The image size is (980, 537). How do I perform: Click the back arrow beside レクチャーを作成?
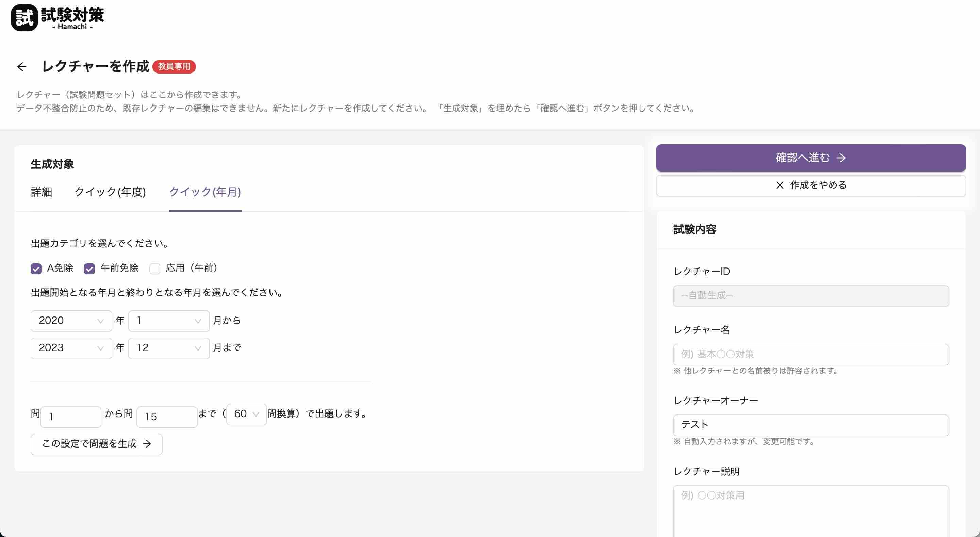pos(22,67)
